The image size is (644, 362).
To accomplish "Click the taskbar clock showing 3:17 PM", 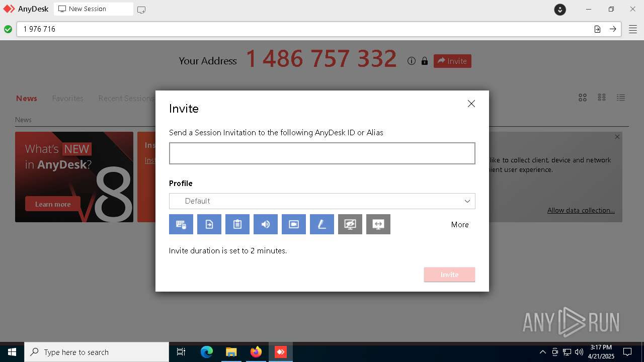I will 601,352.
